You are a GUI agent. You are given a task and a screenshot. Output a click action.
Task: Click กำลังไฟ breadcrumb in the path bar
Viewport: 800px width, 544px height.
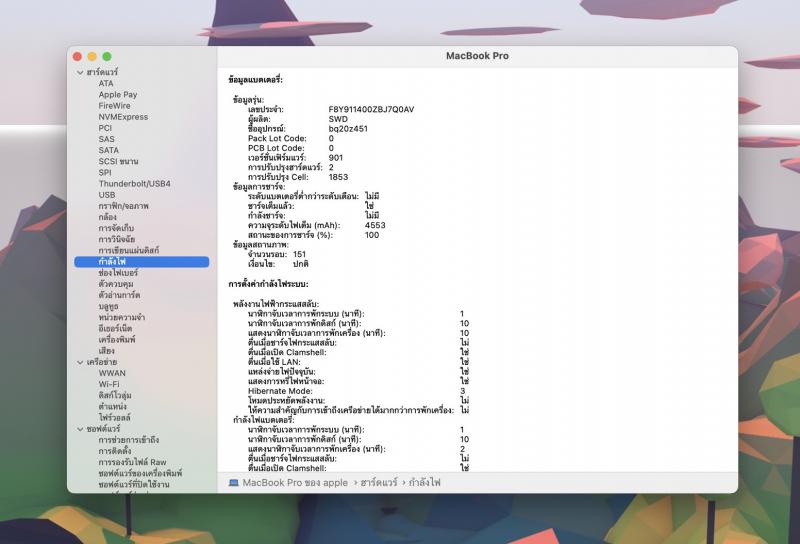[x=424, y=483]
